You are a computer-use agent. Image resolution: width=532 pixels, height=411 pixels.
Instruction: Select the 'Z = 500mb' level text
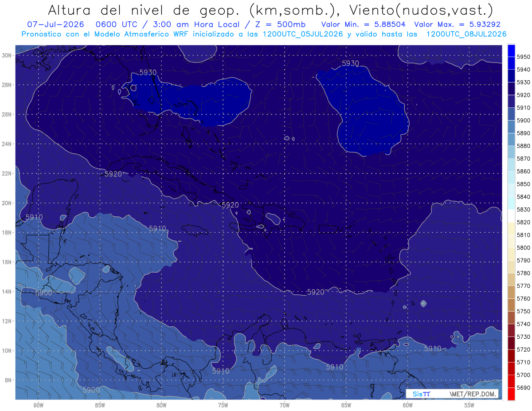click(x=280, y=24)
